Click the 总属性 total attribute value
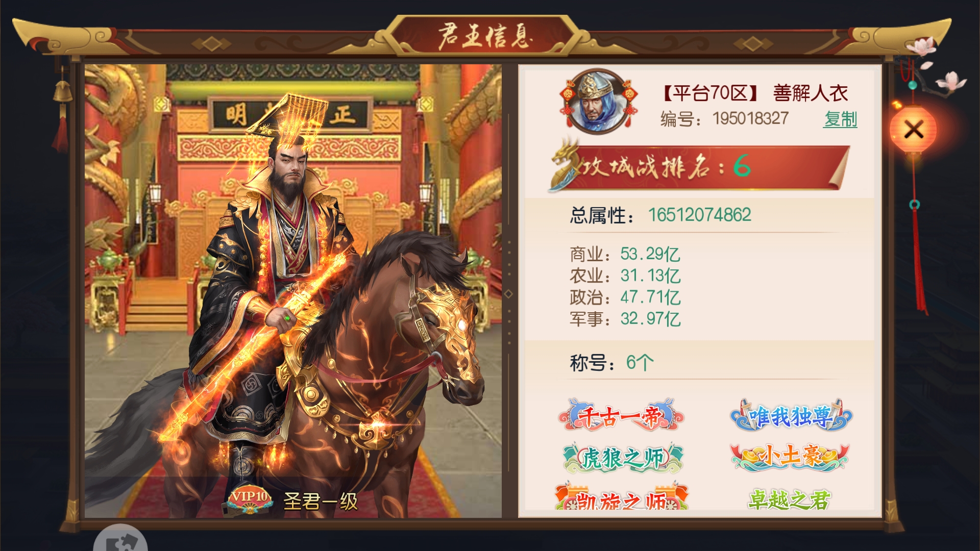 click(699, 215)
